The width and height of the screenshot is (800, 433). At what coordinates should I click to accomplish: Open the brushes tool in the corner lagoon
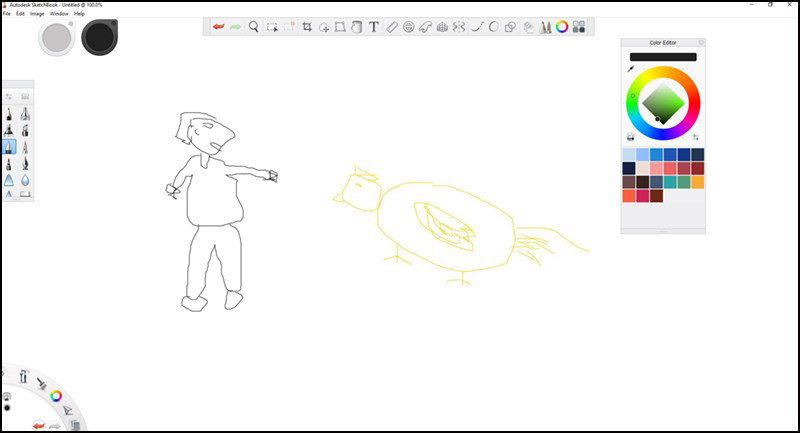tap(42, 384)
